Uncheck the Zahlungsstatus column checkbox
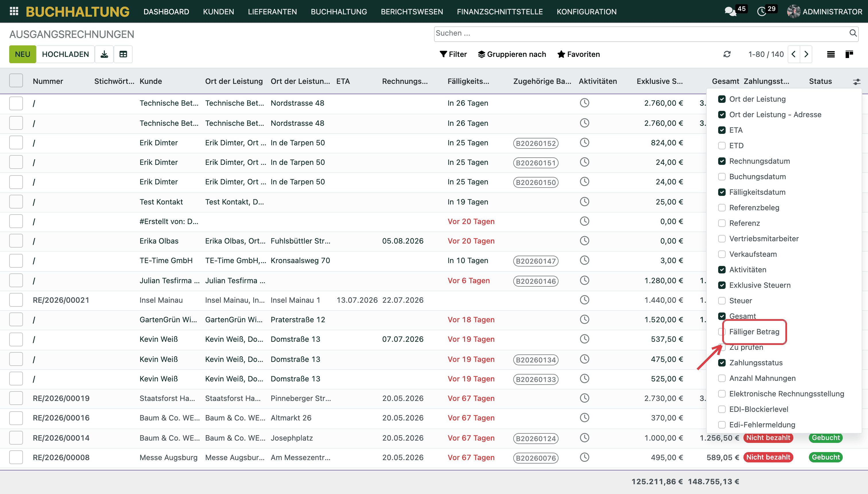Screen dimensions: 868x494 [x=722, y=363]
